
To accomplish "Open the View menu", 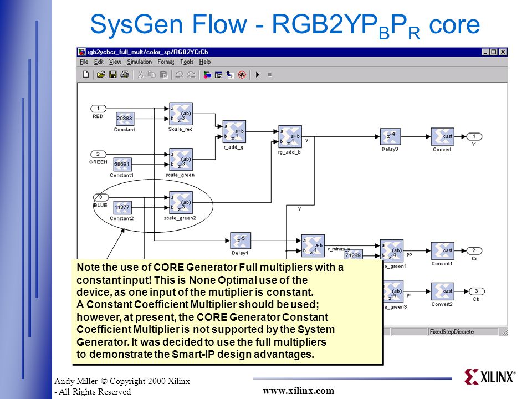I will pyautogui.click(x=115, y=62).
